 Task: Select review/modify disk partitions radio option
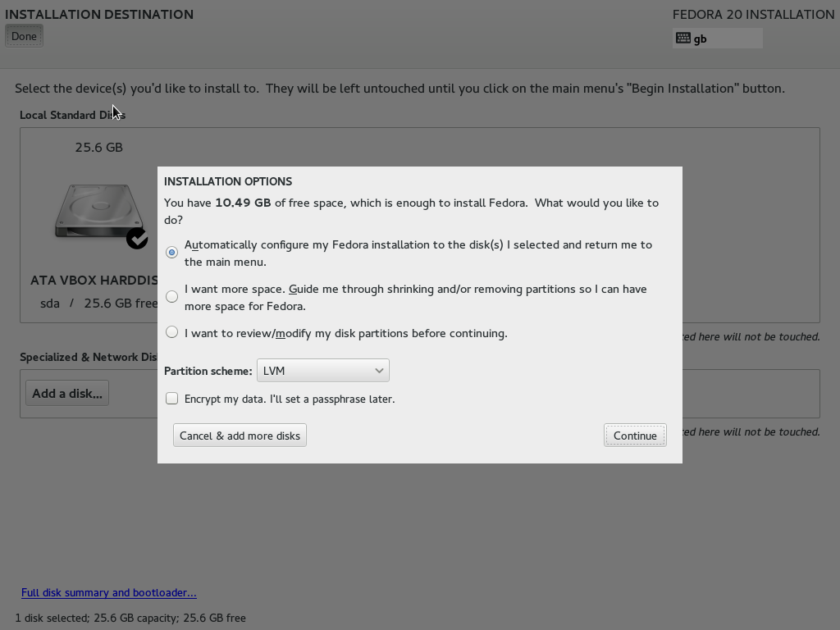171,332
